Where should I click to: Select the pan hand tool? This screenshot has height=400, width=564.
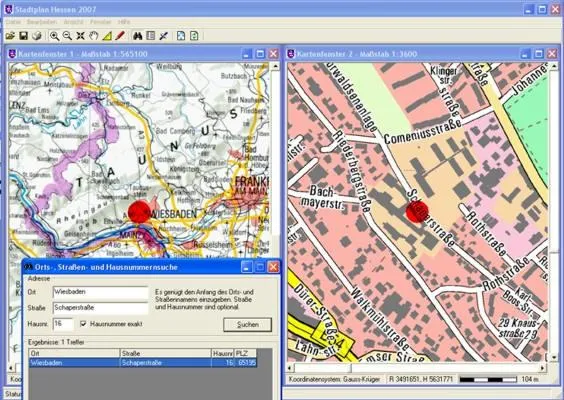pyautogui.click(x=94, y=36)
